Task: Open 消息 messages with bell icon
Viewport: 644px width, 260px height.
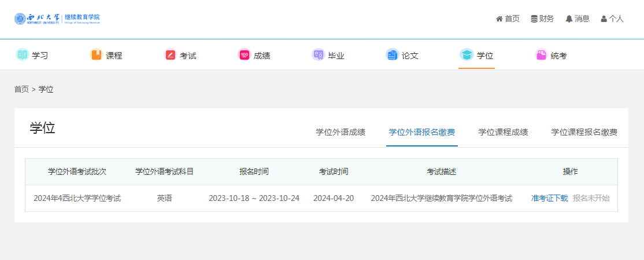Action: pyautogui.click(x=578, y=19)
